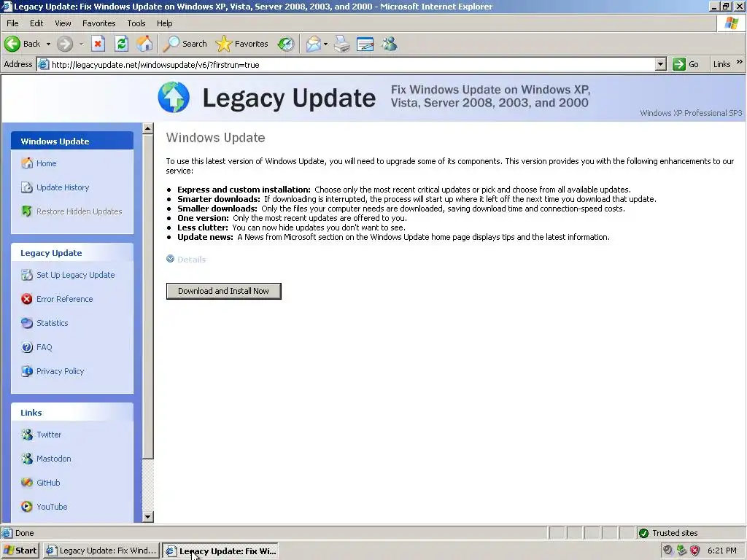Open the Search magnifier toolbar button
Viewport: 747px width, 560px height.
click(x=185, y=44)
